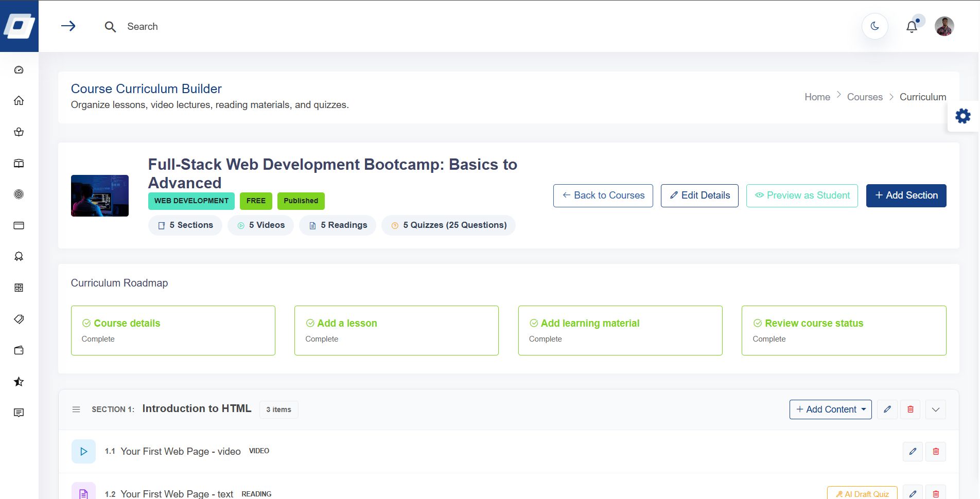Click the AI Draft Quiz button
Image resolution: width=980 pixels, height=499 pixels.
point(862,493)
